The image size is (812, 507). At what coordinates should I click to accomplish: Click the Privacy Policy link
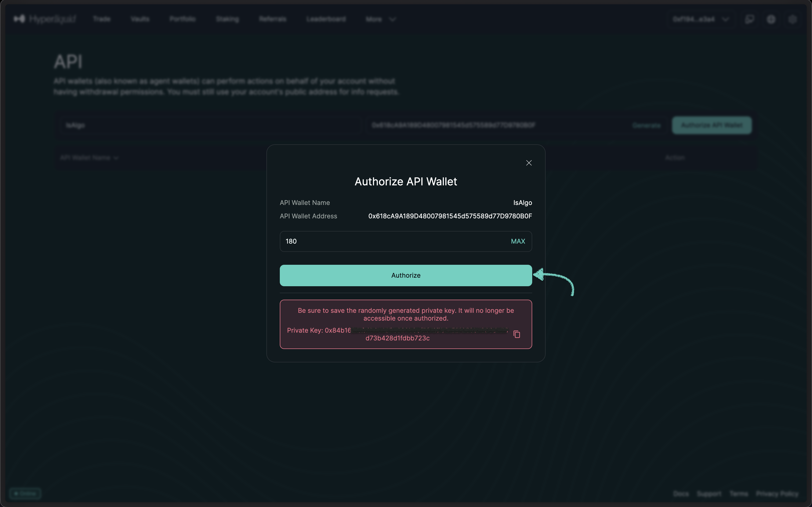pos(777,493)
